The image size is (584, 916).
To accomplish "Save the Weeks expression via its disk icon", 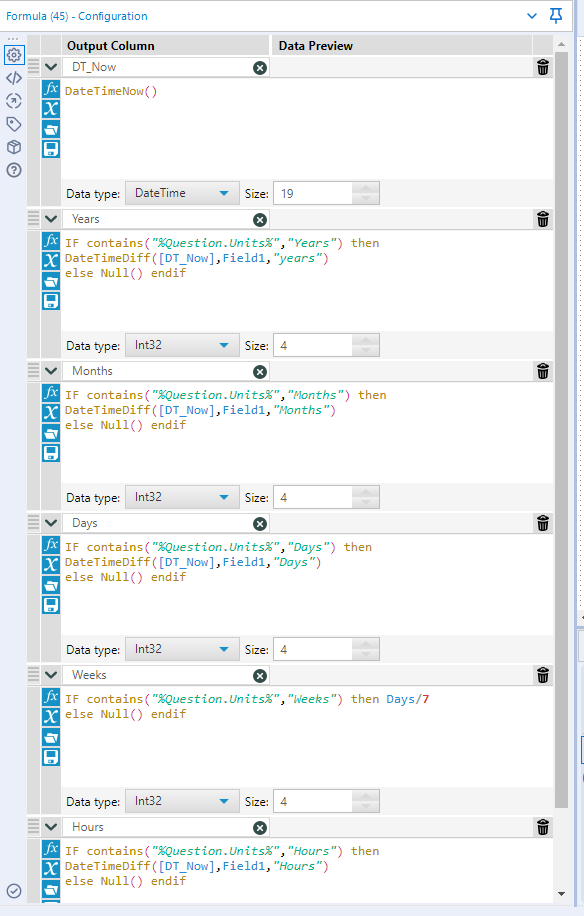I will pos(50,757).
